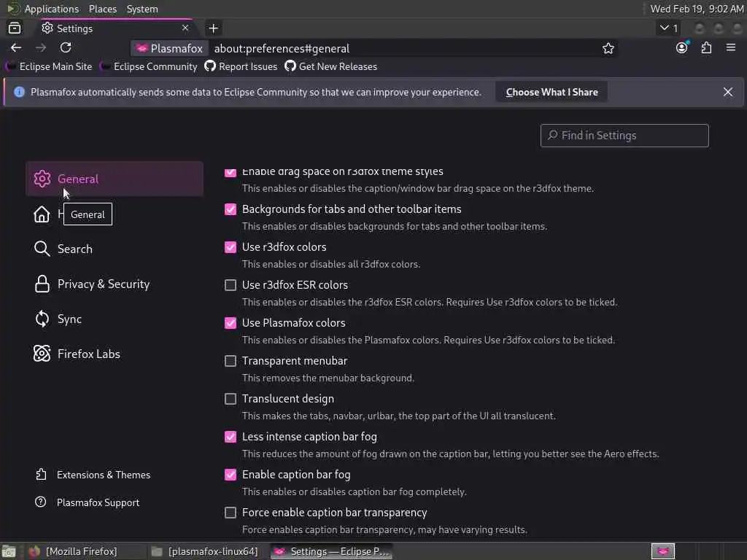This screenshot has width=747, height=560.
Task: Switch to plasmafox-linux64 taskbar window
Action: [x=205, y=551]
